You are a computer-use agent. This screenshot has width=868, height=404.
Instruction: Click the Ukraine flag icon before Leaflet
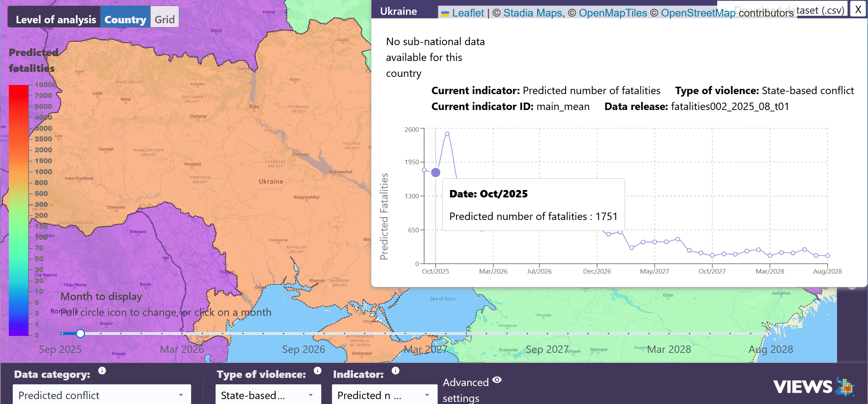pyautogui.click(x=445, y=14)
